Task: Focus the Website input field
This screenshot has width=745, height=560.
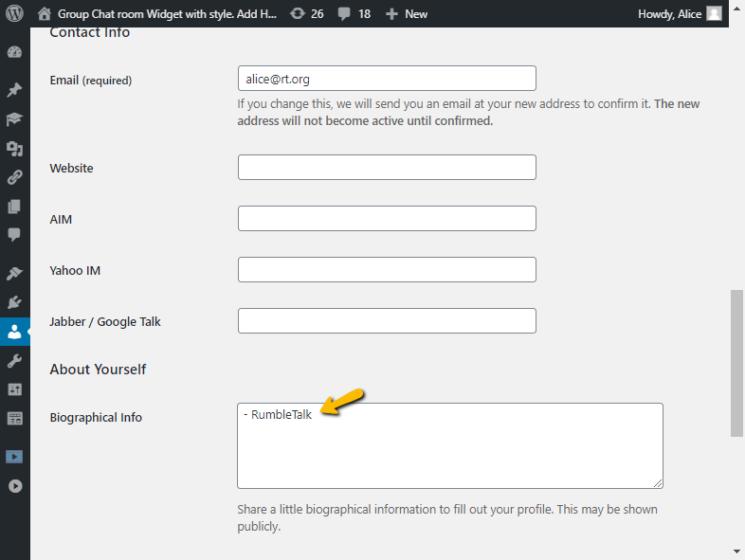Action: 387,167
